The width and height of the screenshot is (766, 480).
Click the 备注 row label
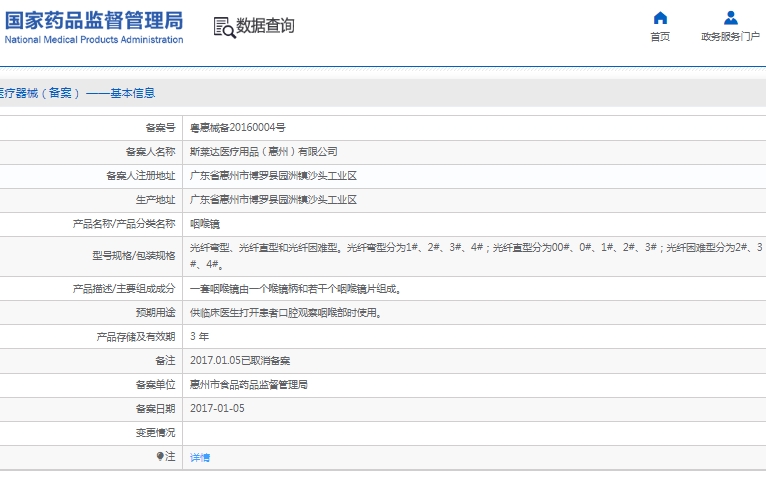coord(165,360)
